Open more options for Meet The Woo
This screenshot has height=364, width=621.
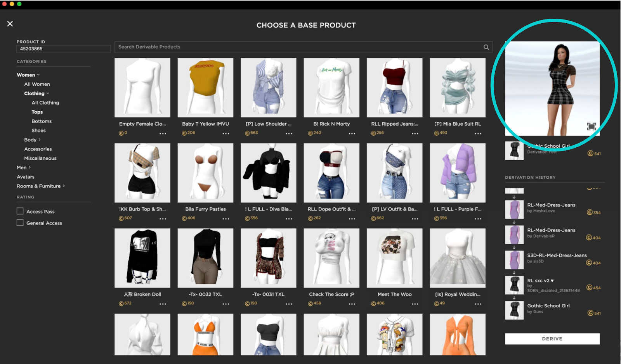pyautogui.click(x=415, y=304)
